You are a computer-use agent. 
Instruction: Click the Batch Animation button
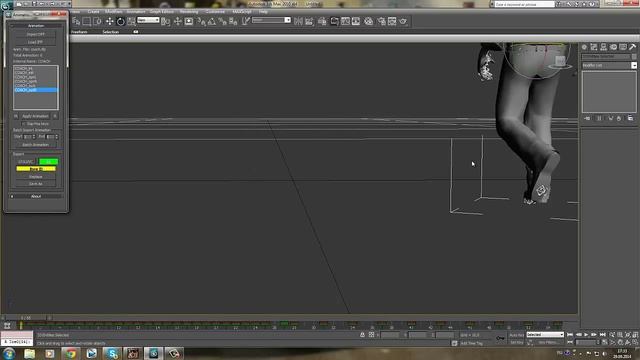coord(36,145)
